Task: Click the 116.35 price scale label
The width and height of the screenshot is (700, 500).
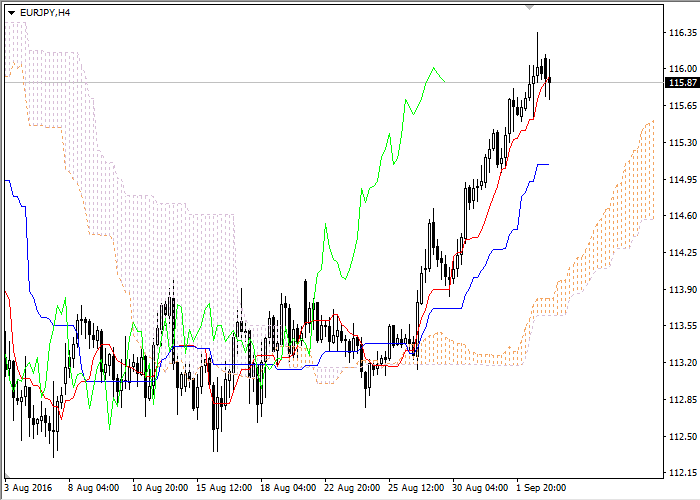Action: coord(683,33)
